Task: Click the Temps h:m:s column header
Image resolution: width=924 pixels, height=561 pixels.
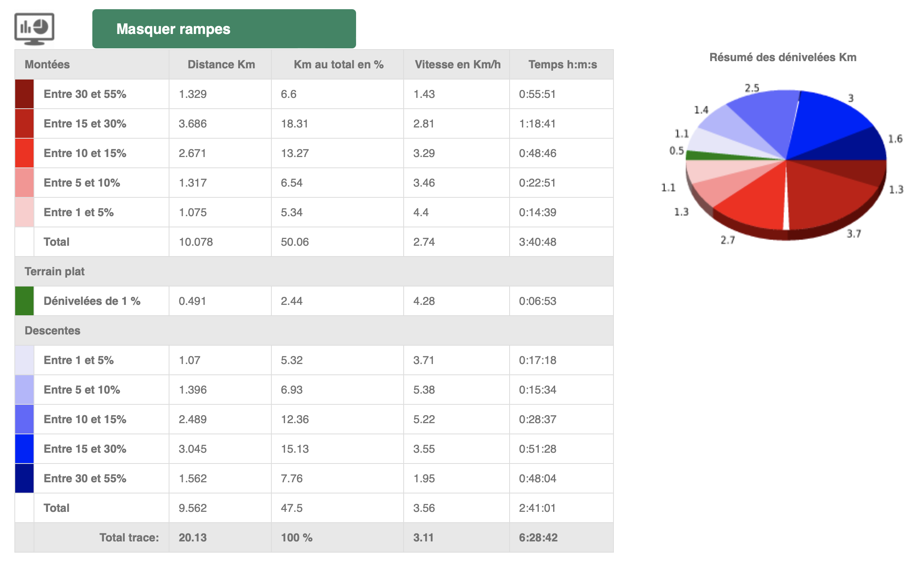Action: pyautogui.click(x=562, y=64)
